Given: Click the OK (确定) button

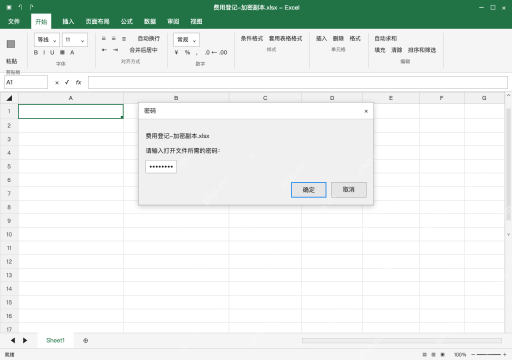Looking at the screenshot, I should click(x=309, y=190).
